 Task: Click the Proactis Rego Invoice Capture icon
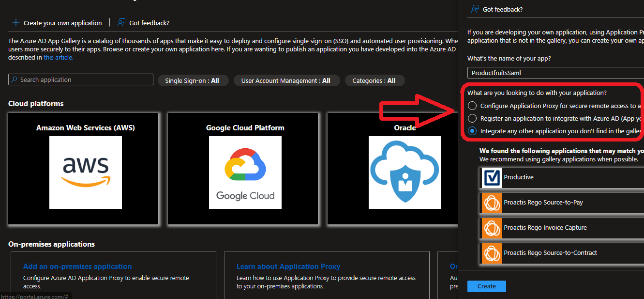492,228
